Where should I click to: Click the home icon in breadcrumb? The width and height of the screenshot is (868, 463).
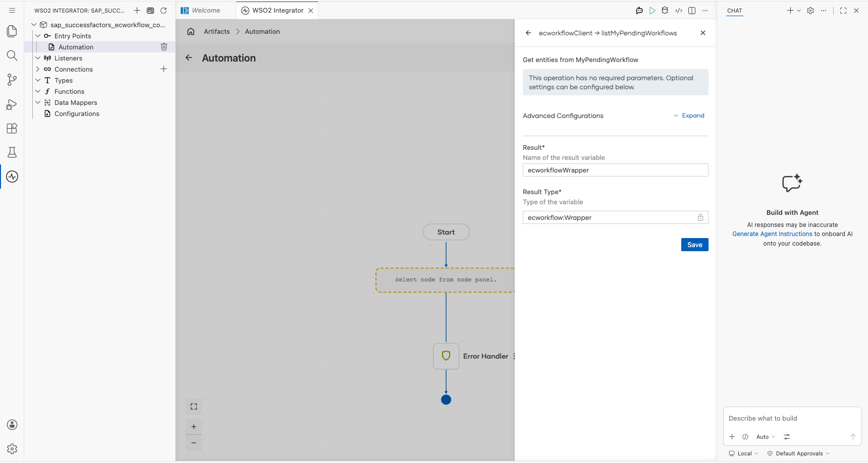click(x=191, y=31)
